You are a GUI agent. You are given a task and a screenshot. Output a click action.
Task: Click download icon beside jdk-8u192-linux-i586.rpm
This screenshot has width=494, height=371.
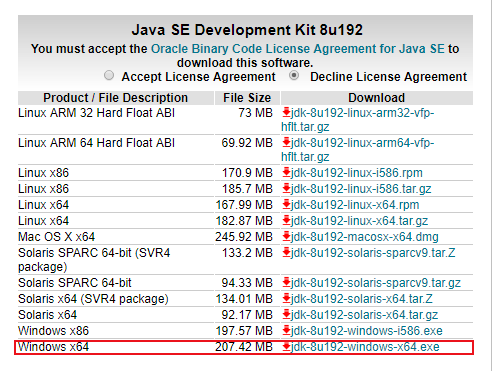286,173
